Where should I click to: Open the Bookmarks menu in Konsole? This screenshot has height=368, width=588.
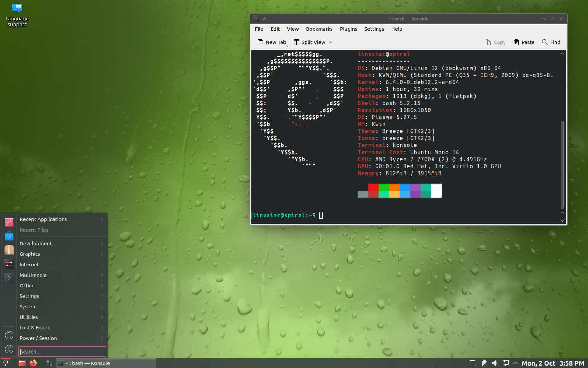pyautogui.click(x=319, y=29)
